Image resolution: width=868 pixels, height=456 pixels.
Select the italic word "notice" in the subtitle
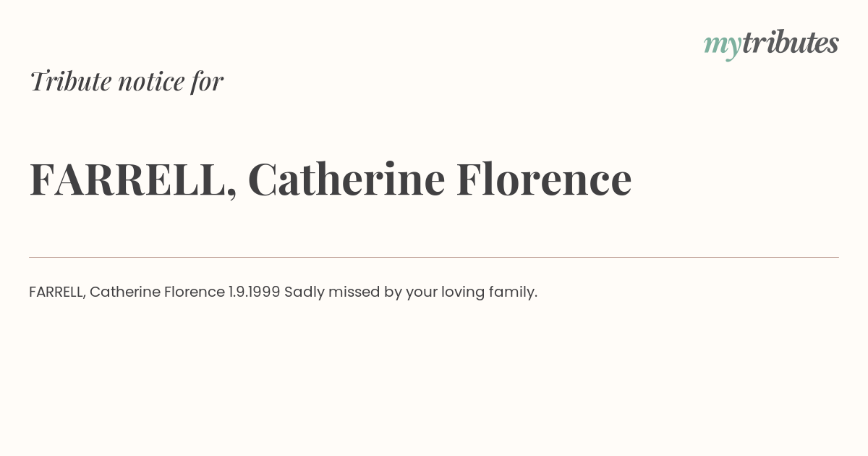tap(151, 81)
